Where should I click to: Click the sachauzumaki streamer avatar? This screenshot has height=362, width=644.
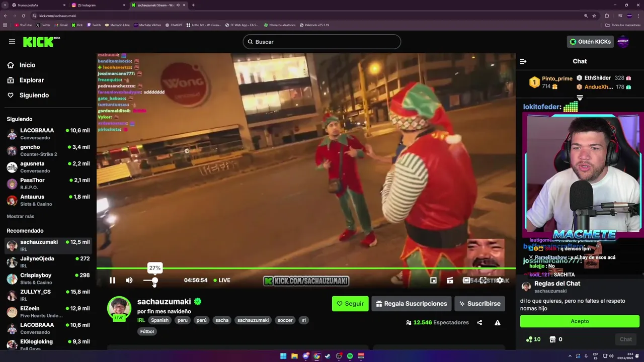(x=119, y=308)
